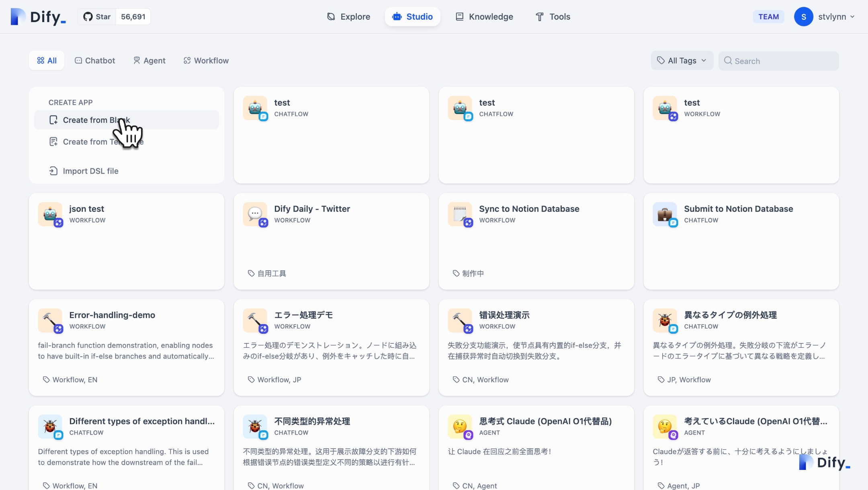868x490 pixels.
Task: Open the Knowledge section
Action: tap(484, 17)
